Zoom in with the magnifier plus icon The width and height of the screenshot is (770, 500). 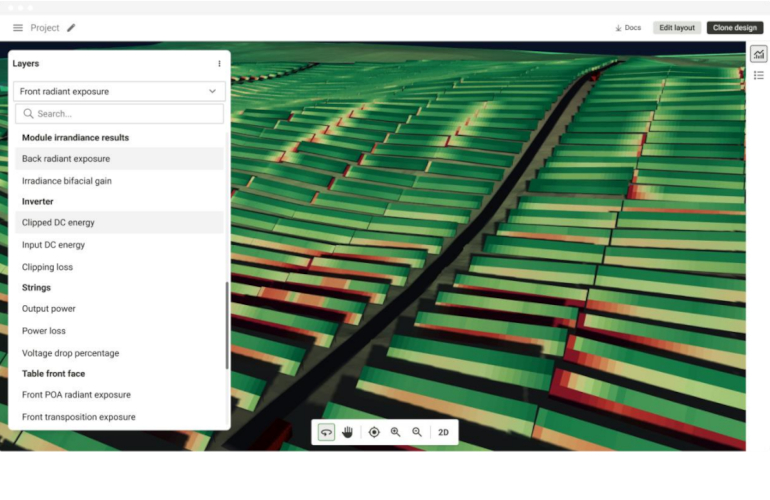click(x=396, y=432)
